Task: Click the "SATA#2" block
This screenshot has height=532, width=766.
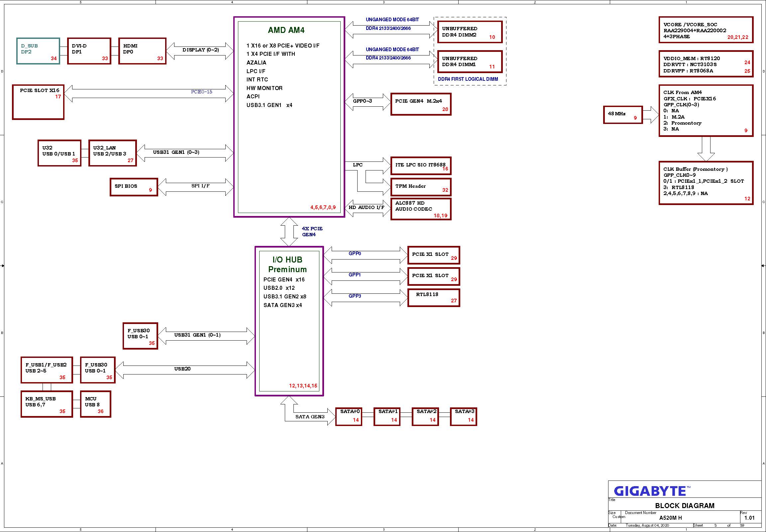Action: click(x=425, y=417)
